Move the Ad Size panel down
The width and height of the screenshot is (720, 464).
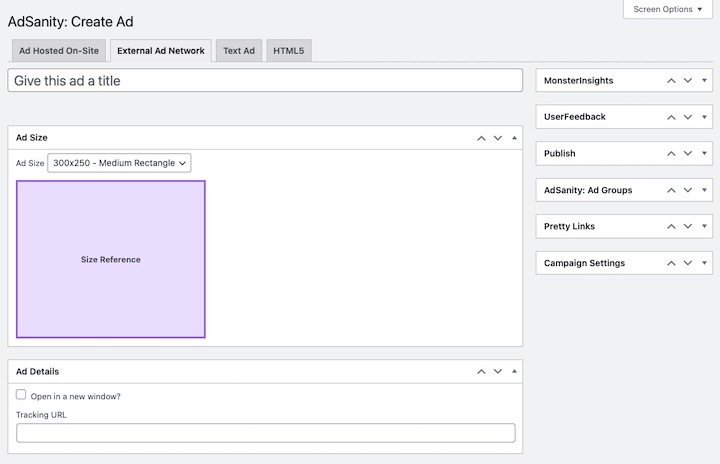498,138
